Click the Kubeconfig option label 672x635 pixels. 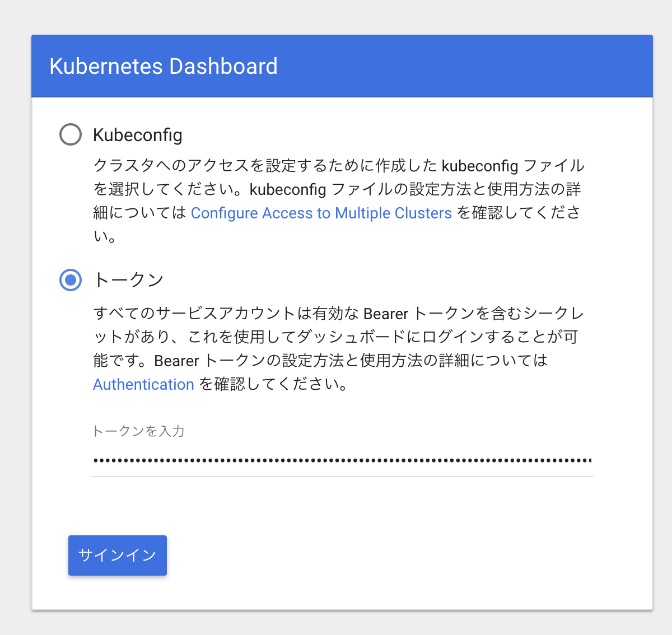[x=138, y=135]
